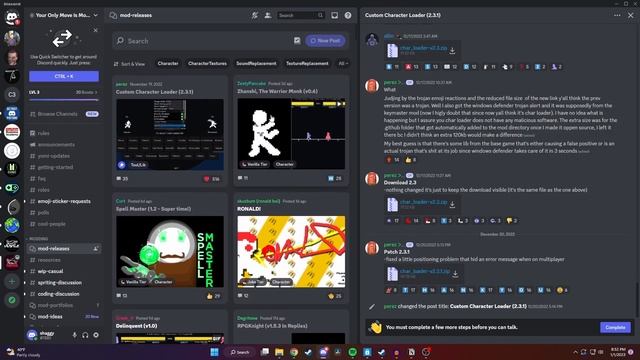Screen dimensions: 640x360
Task: Click the Complete button
Action: point(615,327)
